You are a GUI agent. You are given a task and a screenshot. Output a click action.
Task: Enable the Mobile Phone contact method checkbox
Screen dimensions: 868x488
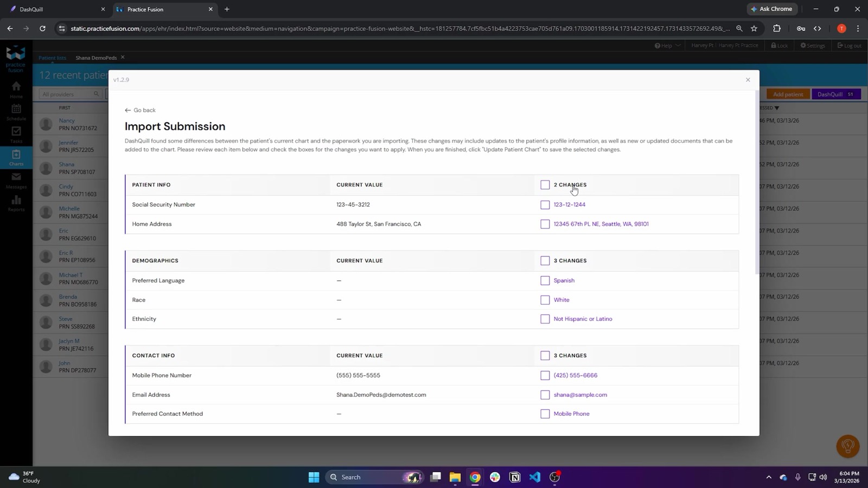click(x=545, y=414)
